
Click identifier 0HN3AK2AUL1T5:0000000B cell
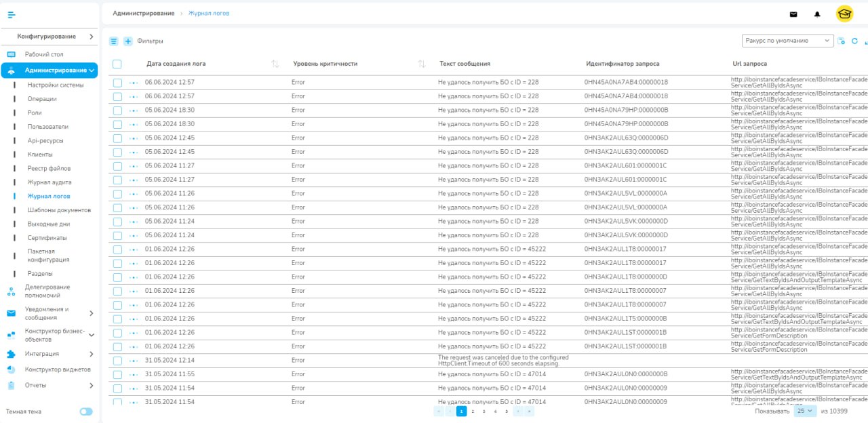(x=625, y=319)
